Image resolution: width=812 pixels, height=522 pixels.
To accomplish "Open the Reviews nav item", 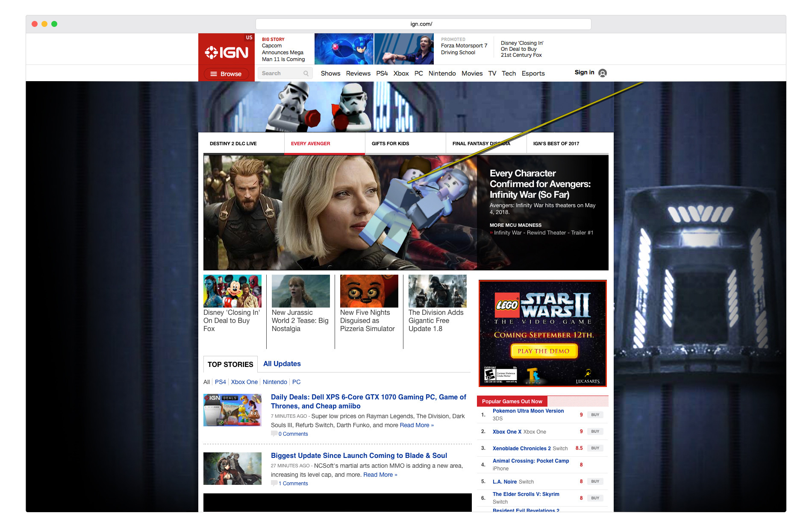I will pyautogui.click(x=358, y=73).
